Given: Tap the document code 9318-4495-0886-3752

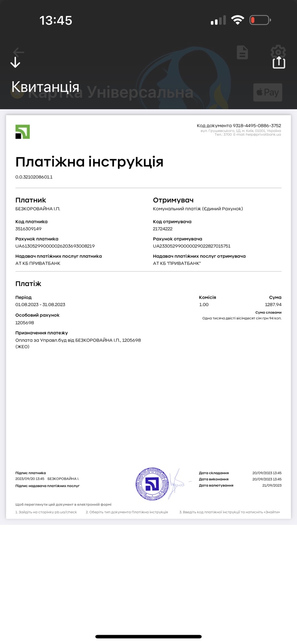Looking at the screenshot, I should tap(257, 126).
